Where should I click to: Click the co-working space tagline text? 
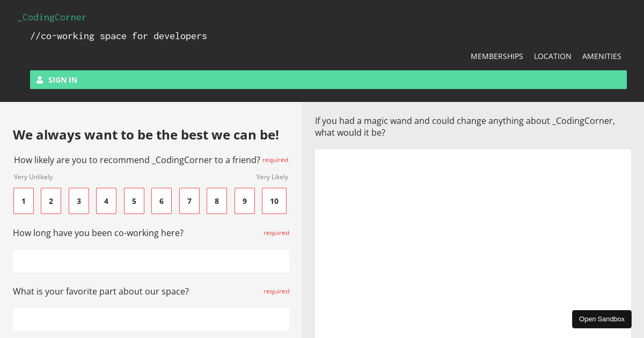click(x=119, y=35)
